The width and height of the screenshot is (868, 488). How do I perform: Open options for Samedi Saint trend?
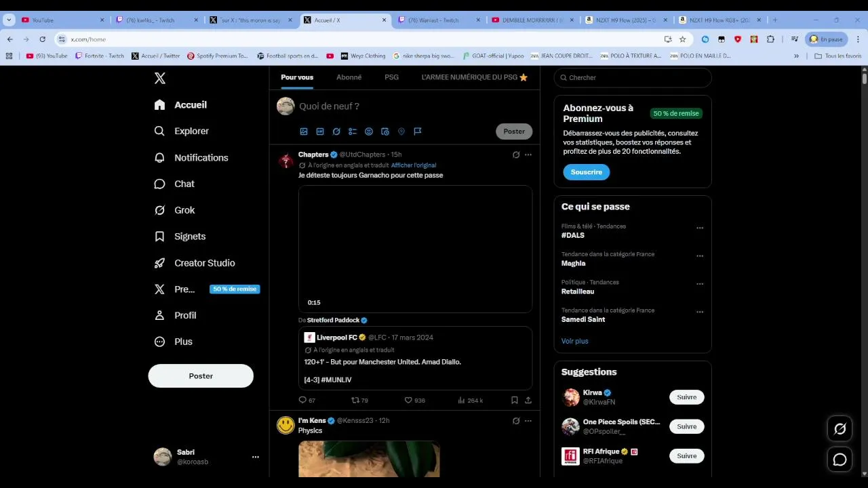point(700,312)
